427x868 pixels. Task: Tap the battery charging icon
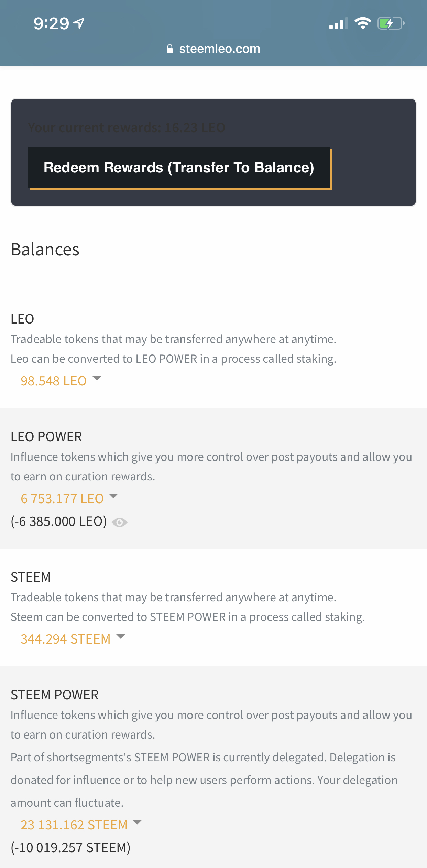coord(391,23)
